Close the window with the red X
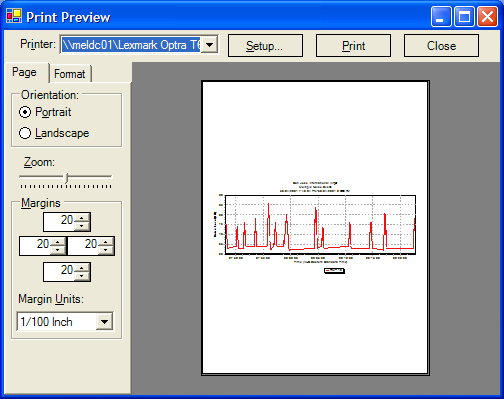This screenshot has width=504, height=399. click(x=487, y=17)
